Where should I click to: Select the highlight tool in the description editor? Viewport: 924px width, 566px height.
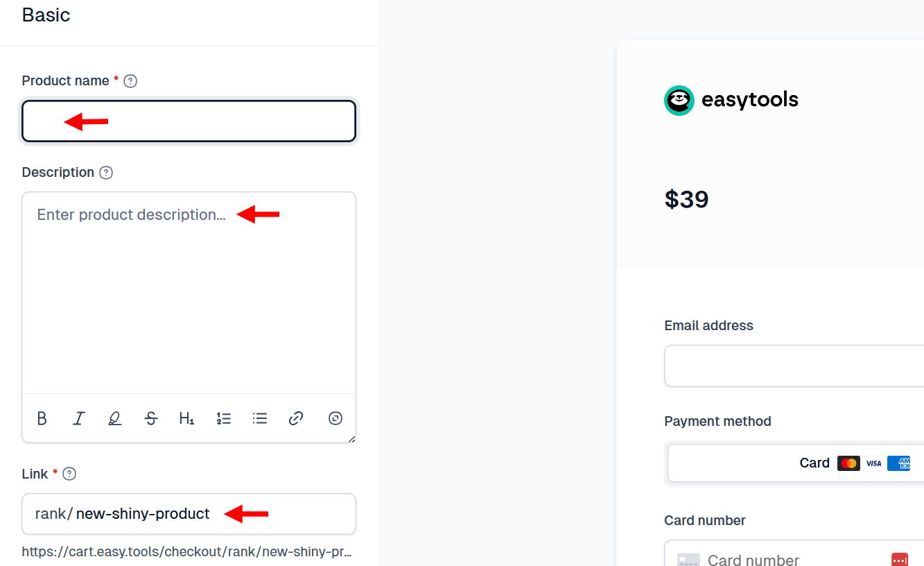[x=114, y=418]
